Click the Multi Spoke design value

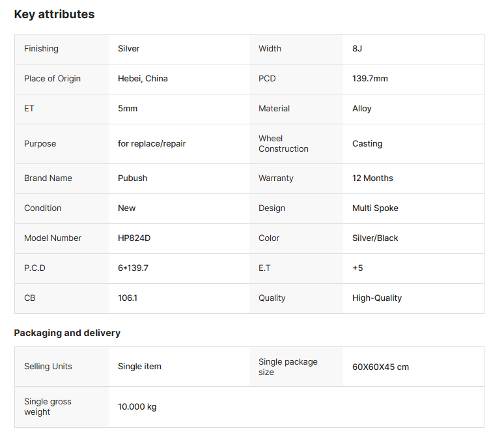(375, 208)
